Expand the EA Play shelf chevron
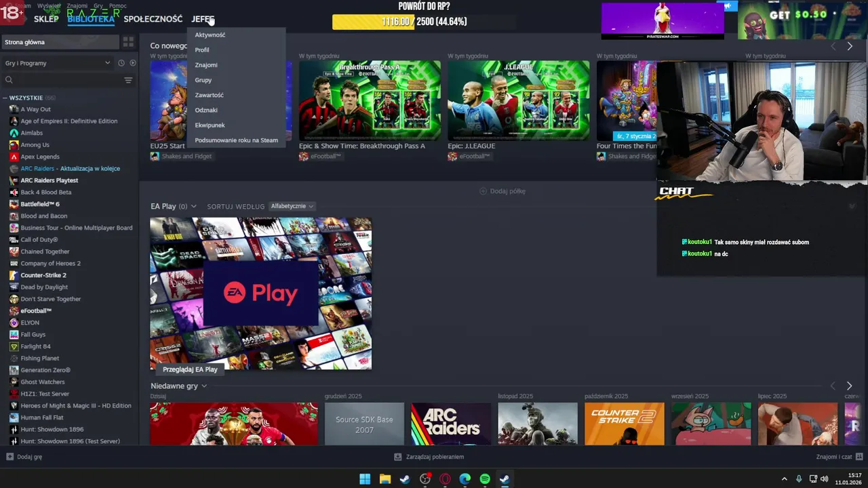The height and width of the screenshot is (488, 868). (194, 206)
